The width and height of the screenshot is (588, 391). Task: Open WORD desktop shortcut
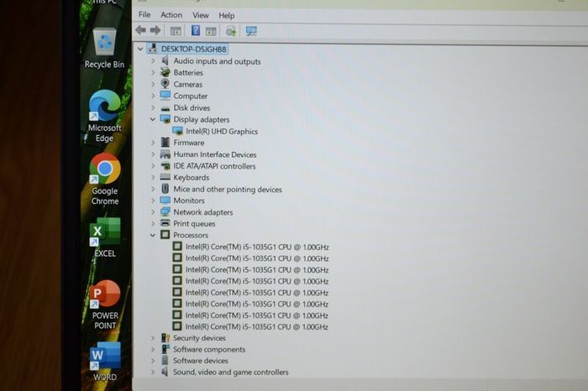[105, 362]
